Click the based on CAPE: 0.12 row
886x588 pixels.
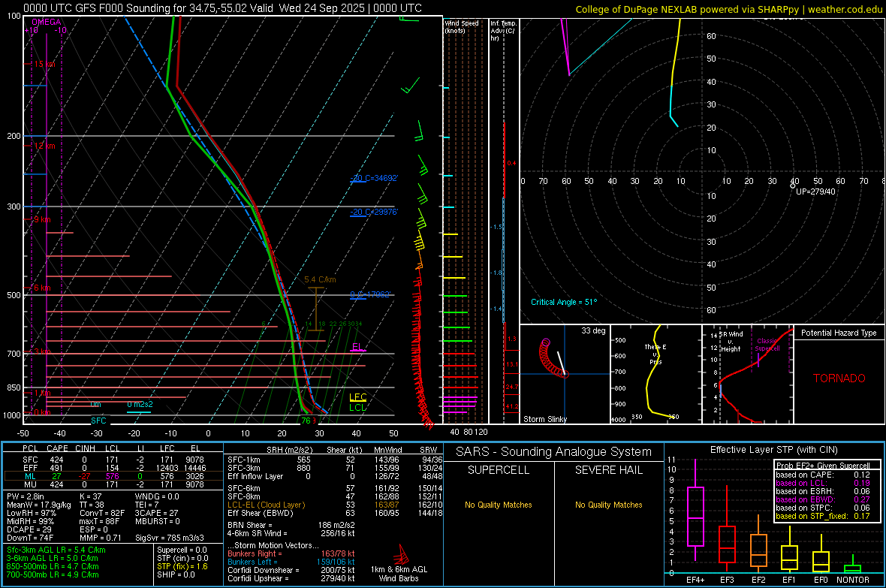point(823,475)
